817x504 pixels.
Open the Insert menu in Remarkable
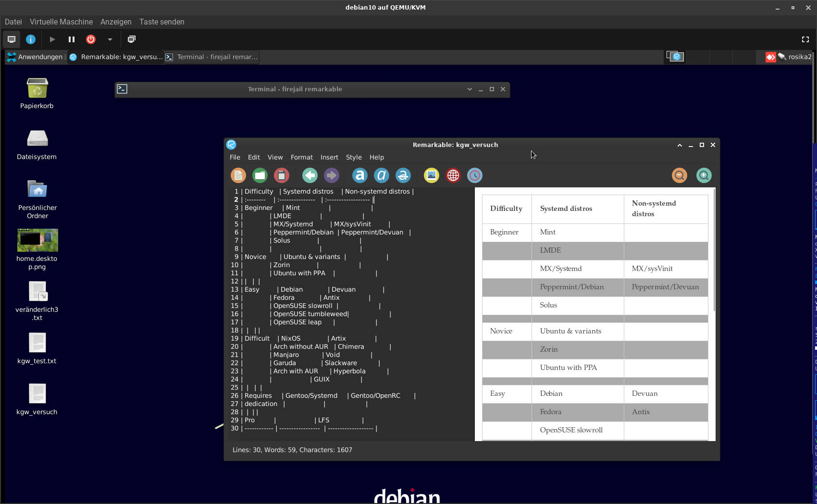(329, 157)
